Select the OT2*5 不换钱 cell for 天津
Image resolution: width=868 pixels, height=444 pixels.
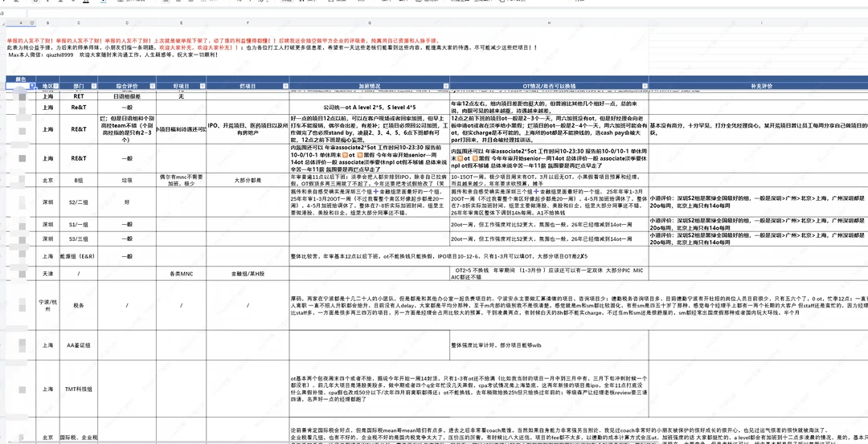click(549, 274)
